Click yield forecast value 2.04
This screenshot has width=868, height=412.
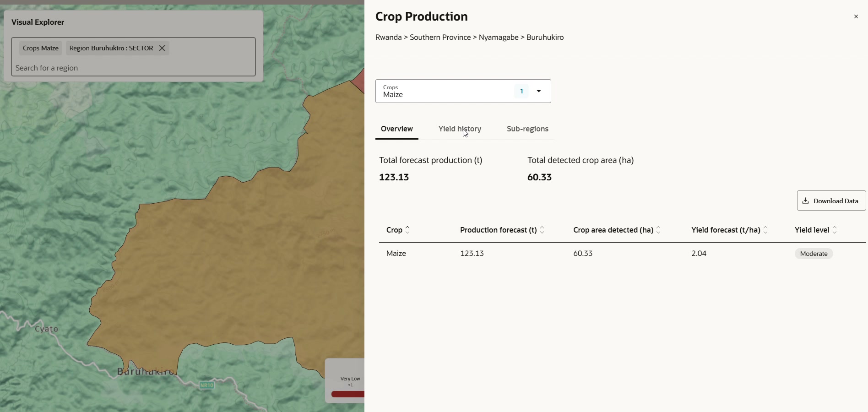click(699, 253)
